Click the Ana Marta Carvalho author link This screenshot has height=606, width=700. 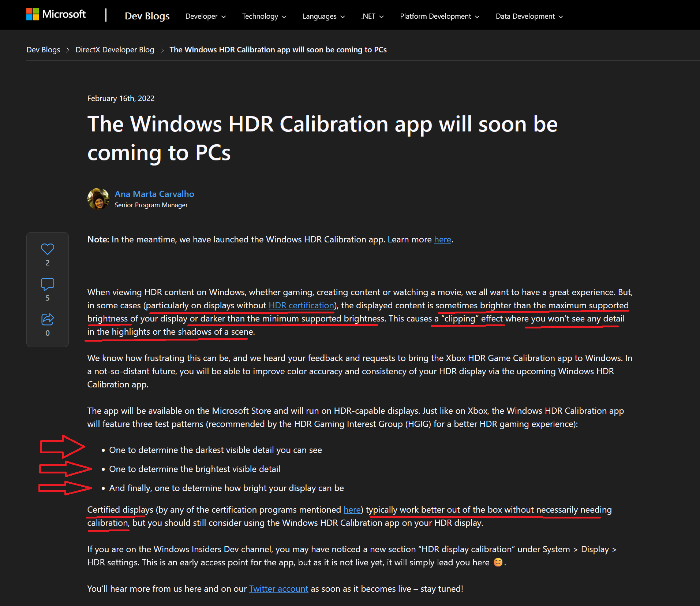click(x=154, y=194)
